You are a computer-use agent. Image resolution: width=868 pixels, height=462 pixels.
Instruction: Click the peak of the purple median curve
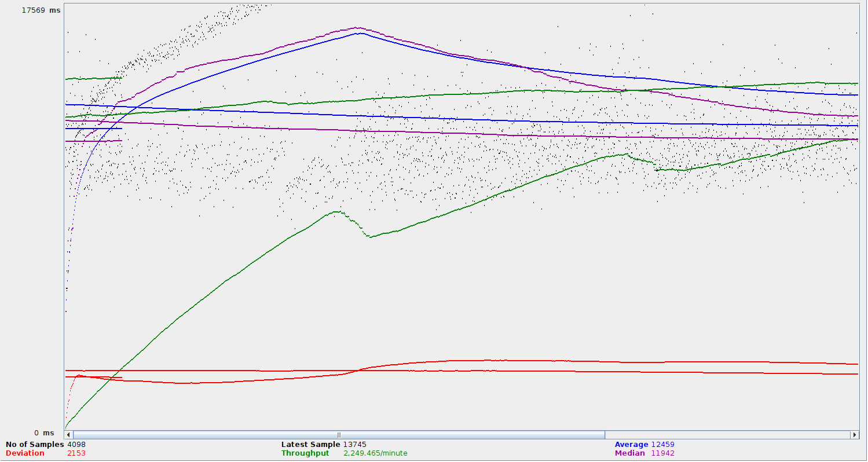click(x=357, y=27)
